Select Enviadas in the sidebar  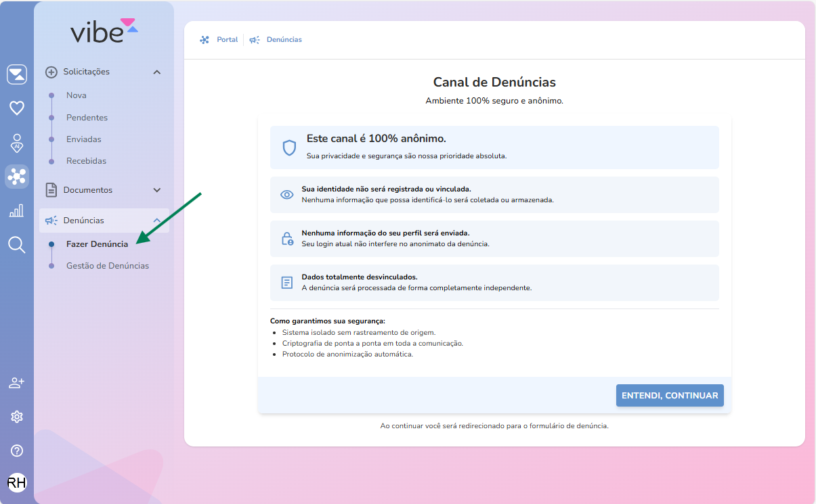pos(83,139)
